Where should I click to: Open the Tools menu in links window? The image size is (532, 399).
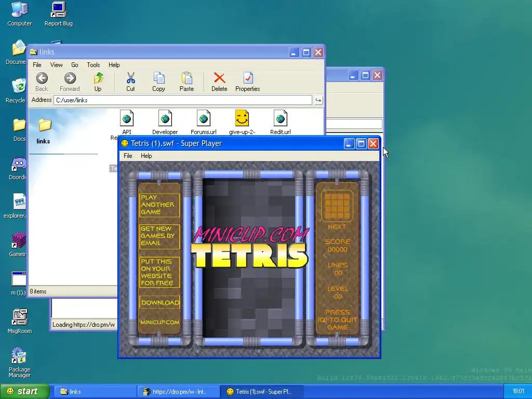click(x=94, y=65)
